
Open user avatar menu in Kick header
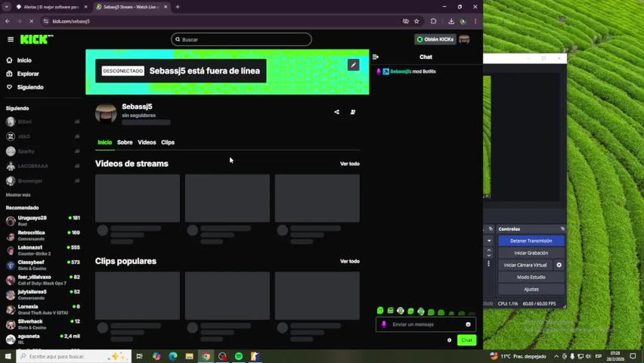tap(464, 39)
